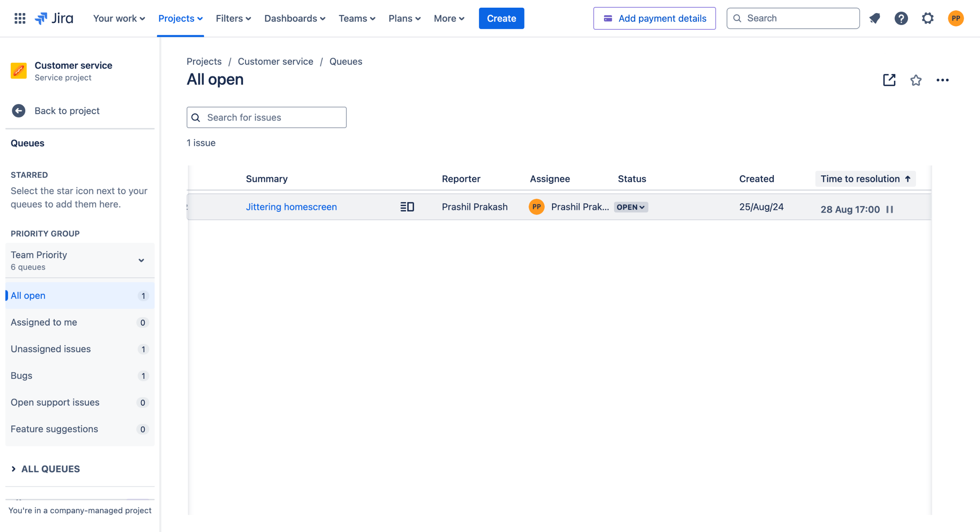Open the settings gear icon
Image resolution: width=980 pixels, height=532 pixels.
pos(928,18)
